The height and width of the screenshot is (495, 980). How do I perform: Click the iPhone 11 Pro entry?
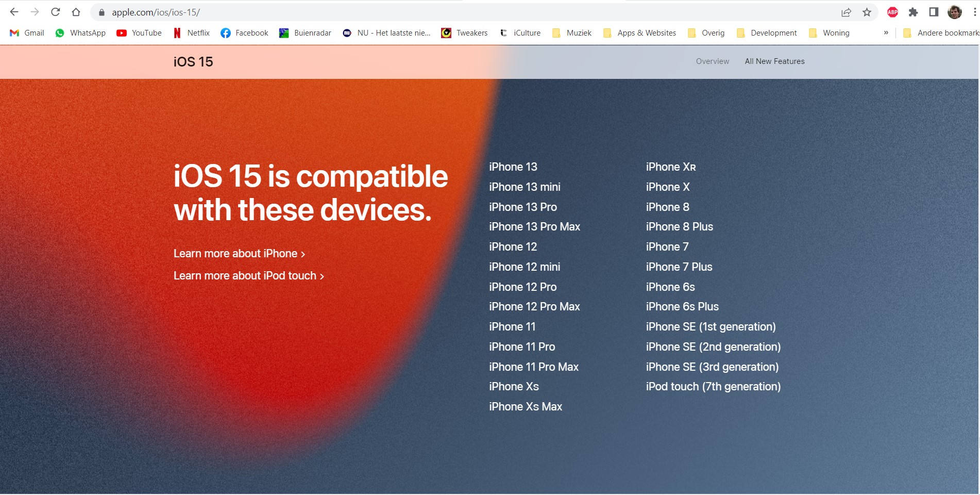pos(522,347)
